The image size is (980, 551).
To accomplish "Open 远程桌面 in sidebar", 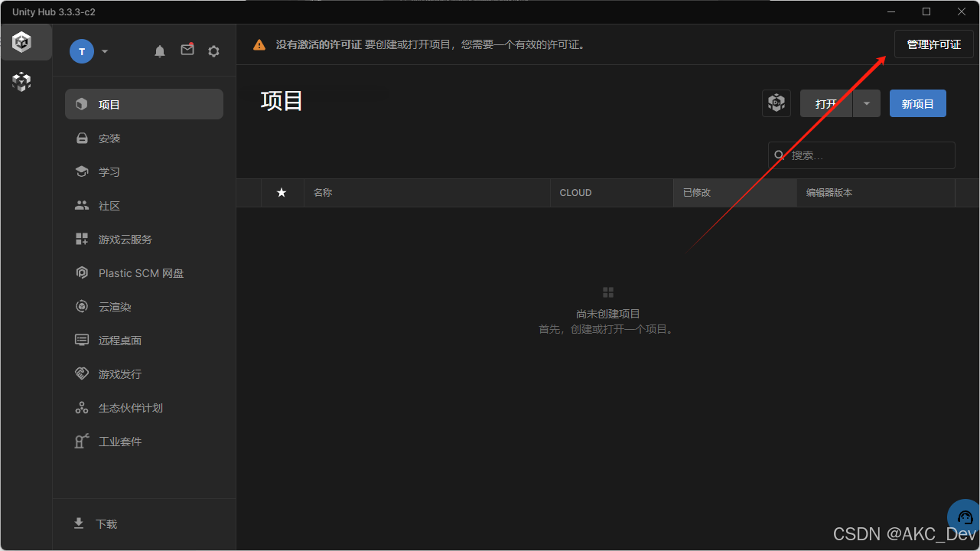I will tap(144, 341).
